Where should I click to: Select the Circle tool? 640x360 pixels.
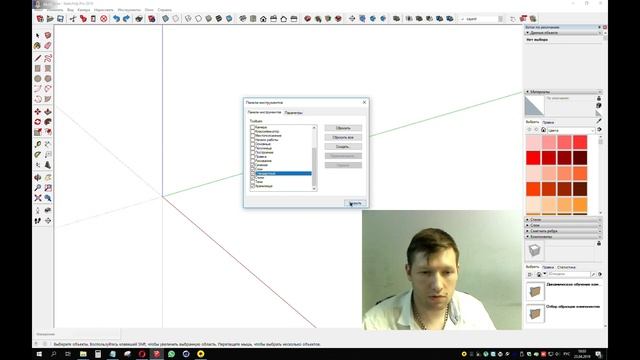click(38, 79)
